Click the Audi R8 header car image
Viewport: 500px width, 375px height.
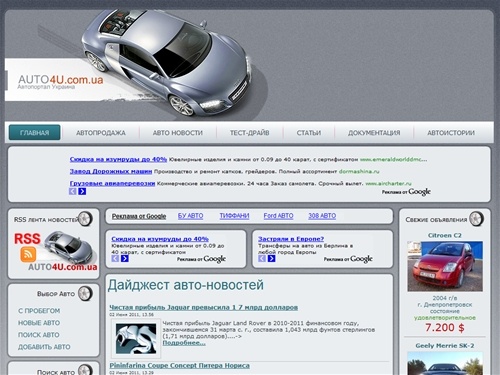[x=167, y=63]
